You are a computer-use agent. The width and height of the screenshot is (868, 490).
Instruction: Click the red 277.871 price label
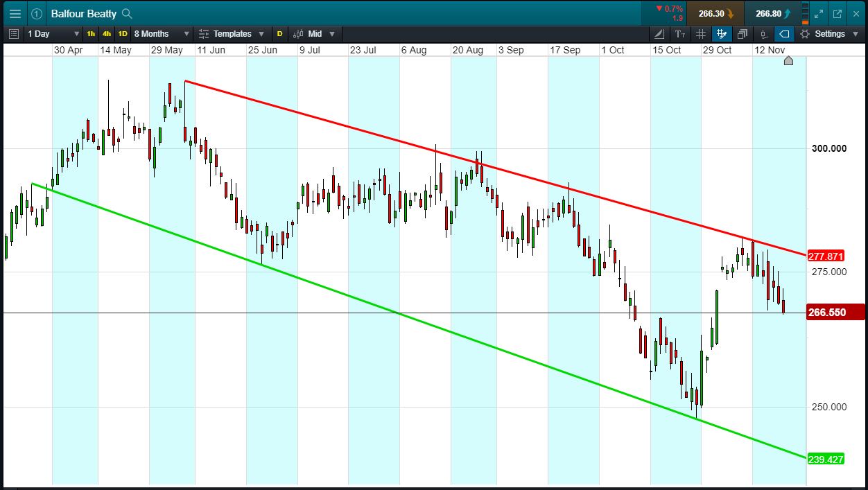pyautogui.click(x=826, y=256)
